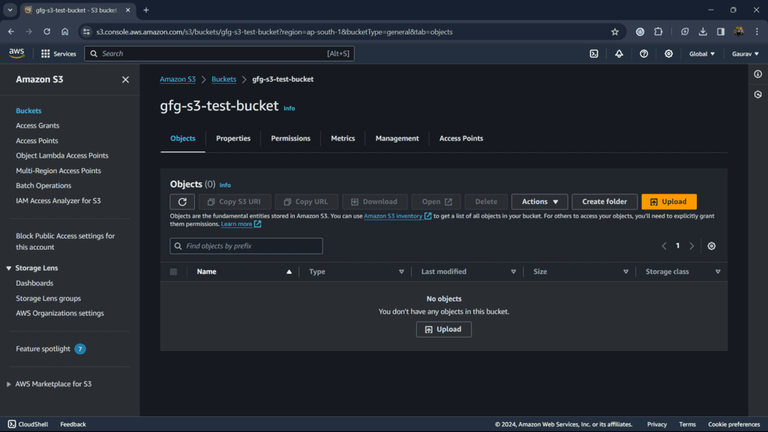This screenshot has width=768, height=432.
Task: Open the browser tab search dropdown
Action: tap(10, 10)
